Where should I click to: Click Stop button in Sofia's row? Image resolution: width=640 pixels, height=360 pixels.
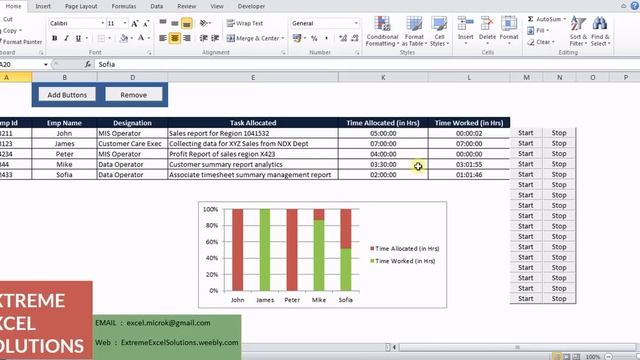coord(559,174)
